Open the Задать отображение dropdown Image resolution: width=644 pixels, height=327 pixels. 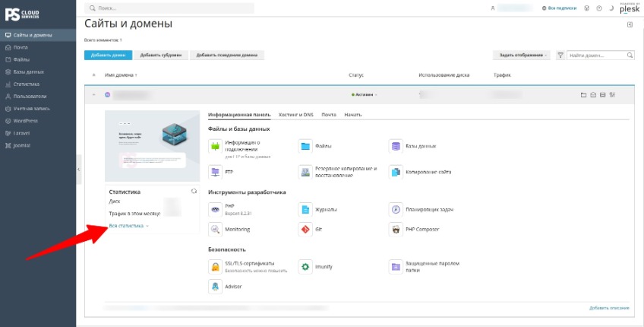click(522, 55)
